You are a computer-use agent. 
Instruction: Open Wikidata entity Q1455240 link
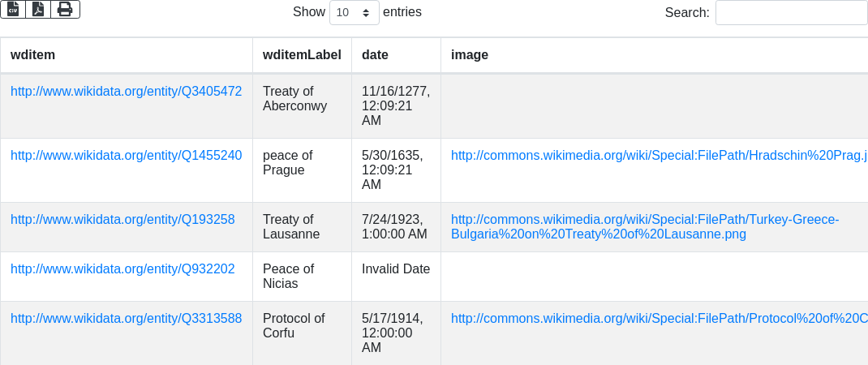(x=126, y=156)
